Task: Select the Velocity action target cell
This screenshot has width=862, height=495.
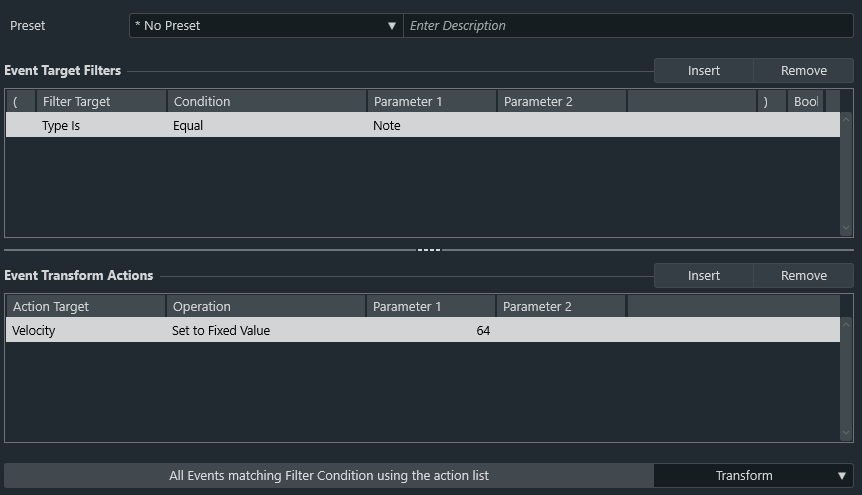Action: [x=85, y=331]
